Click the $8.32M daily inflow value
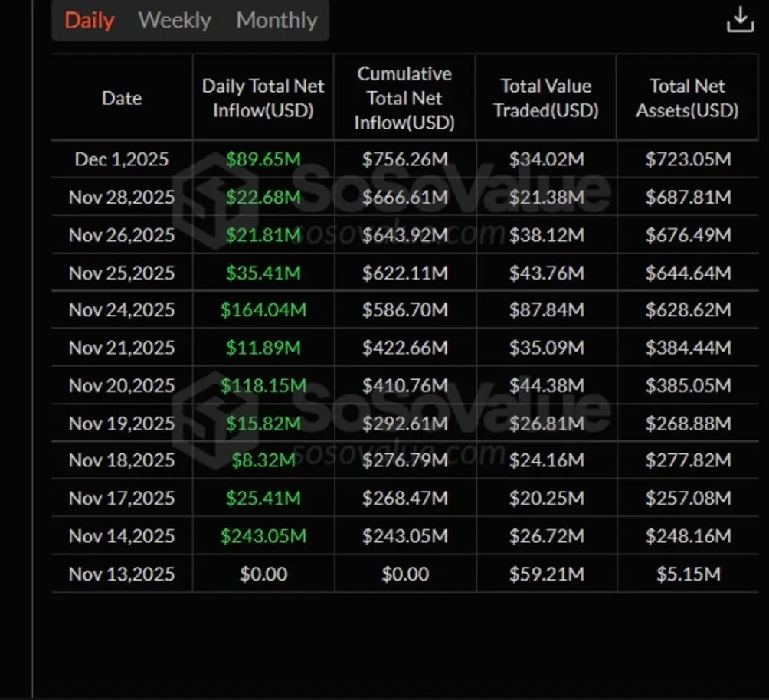The height and width of the screenshot is (700, 769). [x=263, y=460]
